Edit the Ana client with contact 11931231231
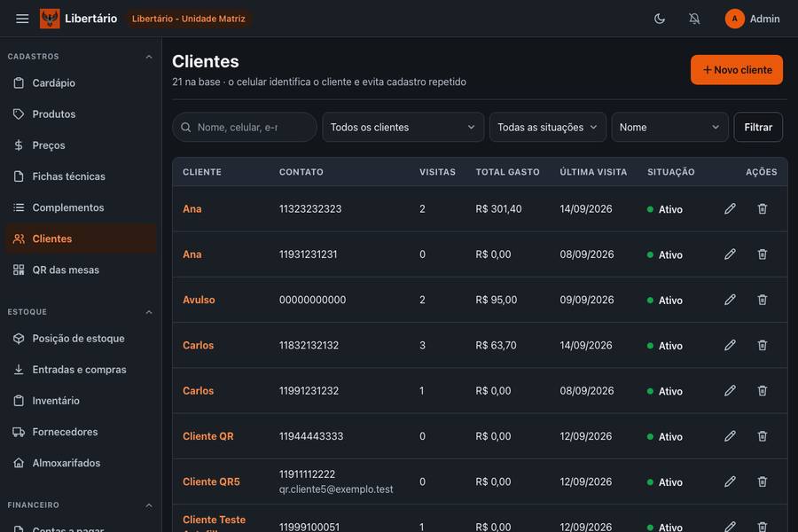 730,254
